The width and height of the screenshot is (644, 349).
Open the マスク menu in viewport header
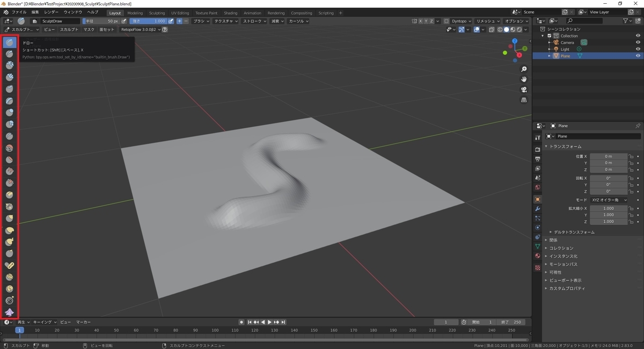[x=89, y=30]
